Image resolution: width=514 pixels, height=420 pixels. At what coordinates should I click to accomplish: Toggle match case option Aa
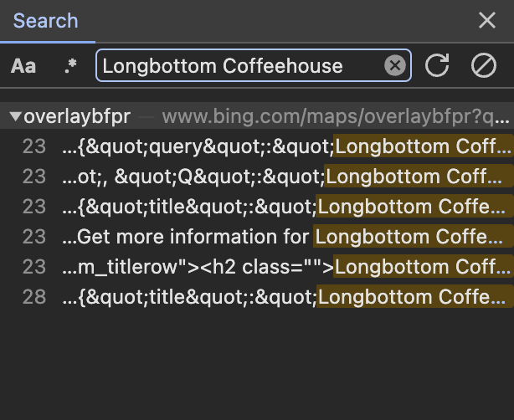[x=23, y=66]
